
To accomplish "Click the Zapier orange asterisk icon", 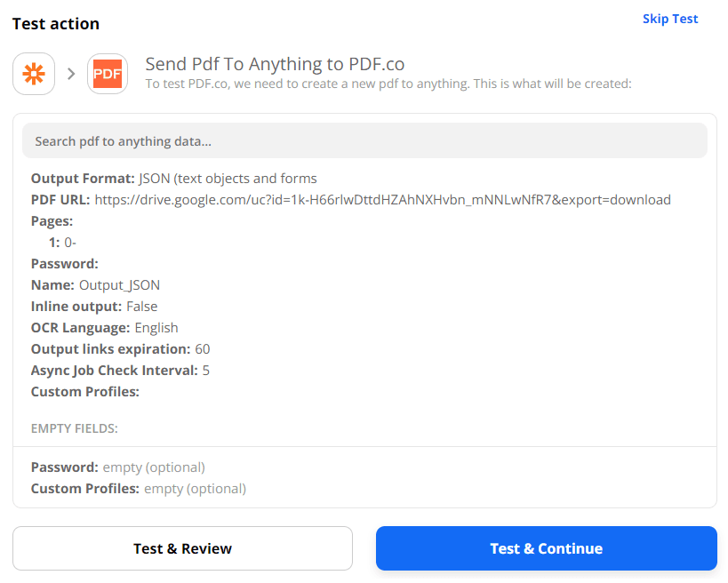I will [34, 74].
